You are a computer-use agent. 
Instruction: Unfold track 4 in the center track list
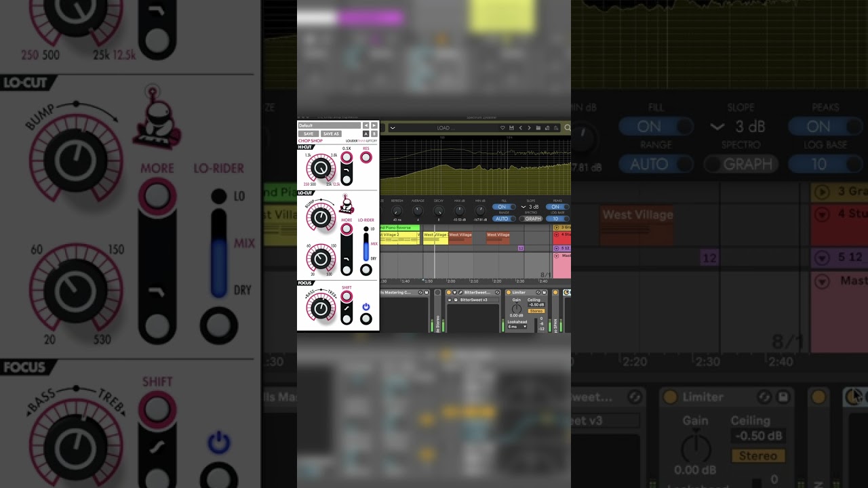click(557, 235)
